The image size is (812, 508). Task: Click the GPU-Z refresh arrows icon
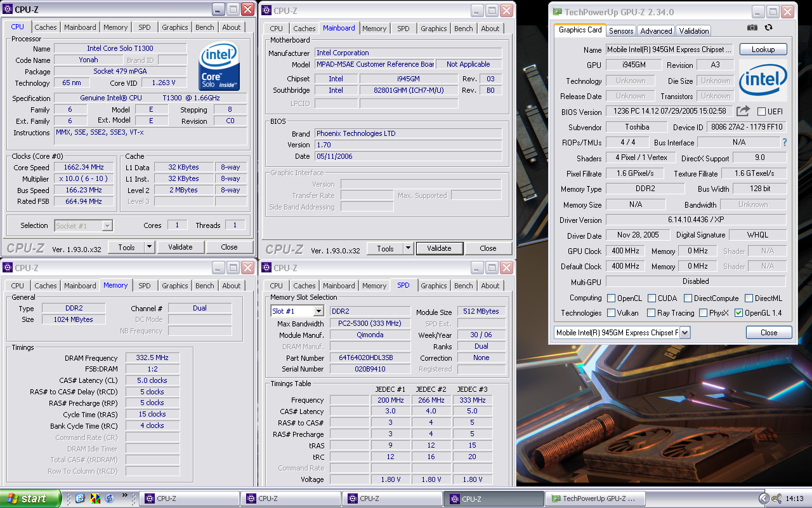point(768,27)
